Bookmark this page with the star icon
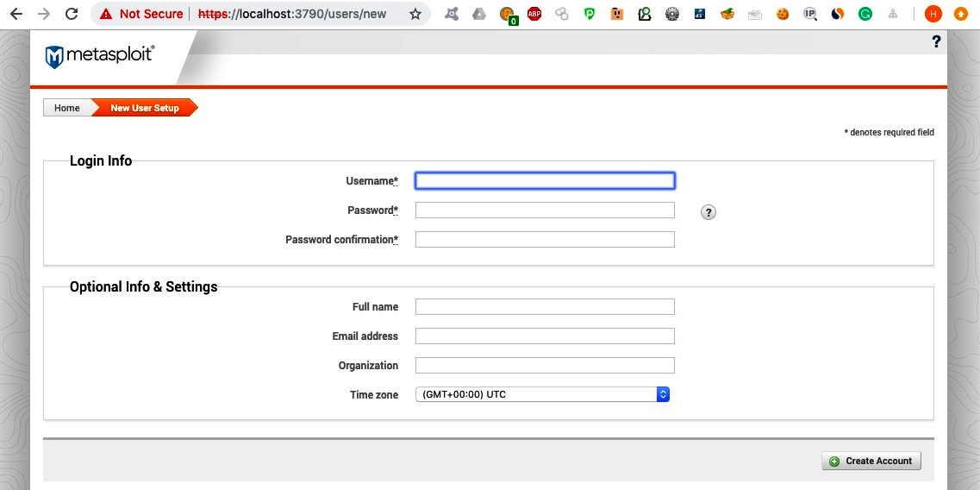Screen dimensions: 980x490 coord(415,14)
